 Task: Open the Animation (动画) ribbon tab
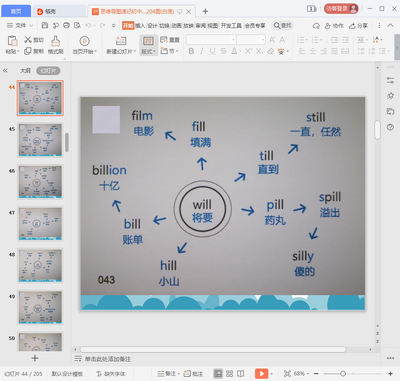click(x=176, y=26)
